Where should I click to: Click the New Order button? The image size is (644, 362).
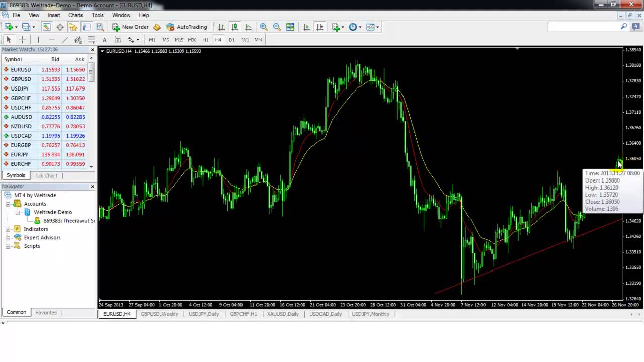tap(130, 27)
